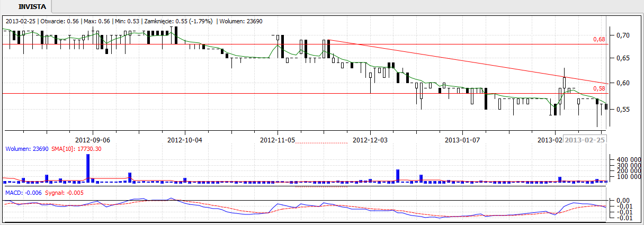Click the 2012-09-06 date label
The width and height of the screenshot is (644, 225).
tap(93, 140)
